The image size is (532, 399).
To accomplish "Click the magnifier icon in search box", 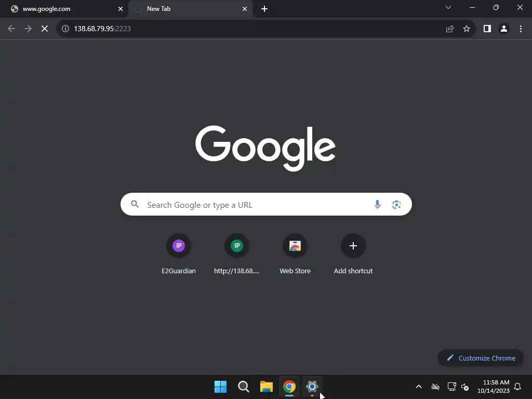I will click(135, 204).
